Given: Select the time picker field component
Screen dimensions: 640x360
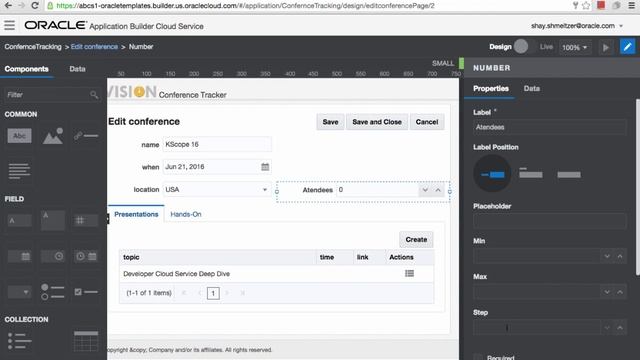Looking at the screenshot, I should (x=53, y=256).
